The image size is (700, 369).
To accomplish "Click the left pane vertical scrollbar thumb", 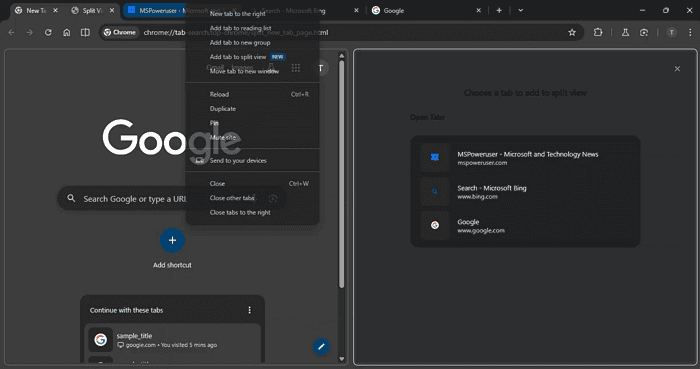I will pos(342,174).
